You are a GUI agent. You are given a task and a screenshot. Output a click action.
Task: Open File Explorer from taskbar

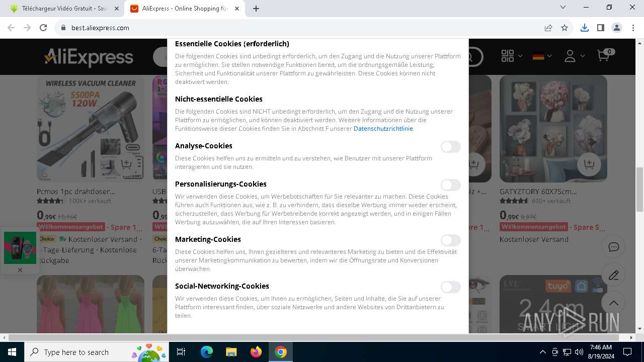coord(231,352)
